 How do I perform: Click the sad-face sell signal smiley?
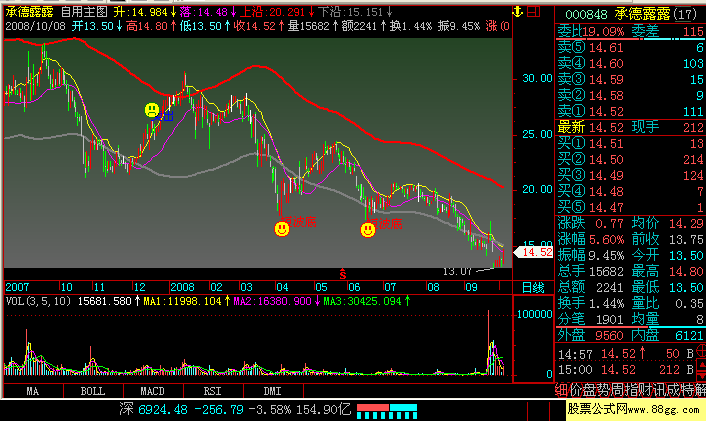point(152,110)
